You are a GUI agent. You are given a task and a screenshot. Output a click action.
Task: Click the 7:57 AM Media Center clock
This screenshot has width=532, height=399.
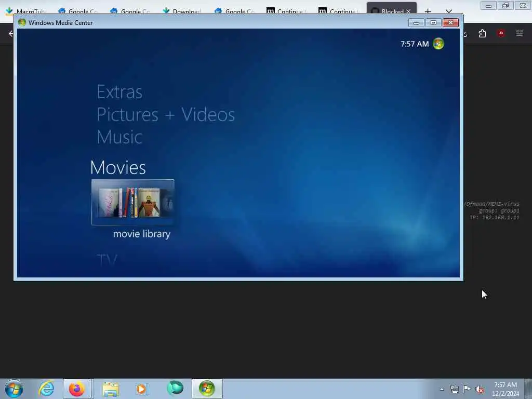point(415,44)
